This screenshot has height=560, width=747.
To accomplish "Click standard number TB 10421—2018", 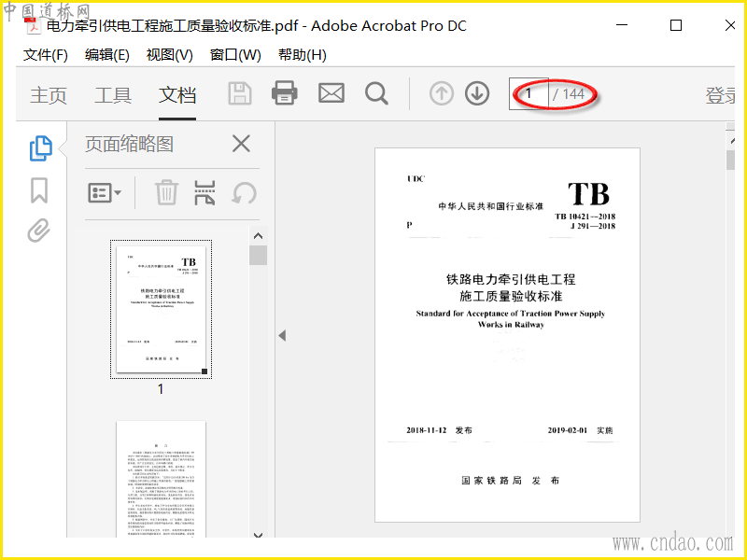I will [585, 217].
